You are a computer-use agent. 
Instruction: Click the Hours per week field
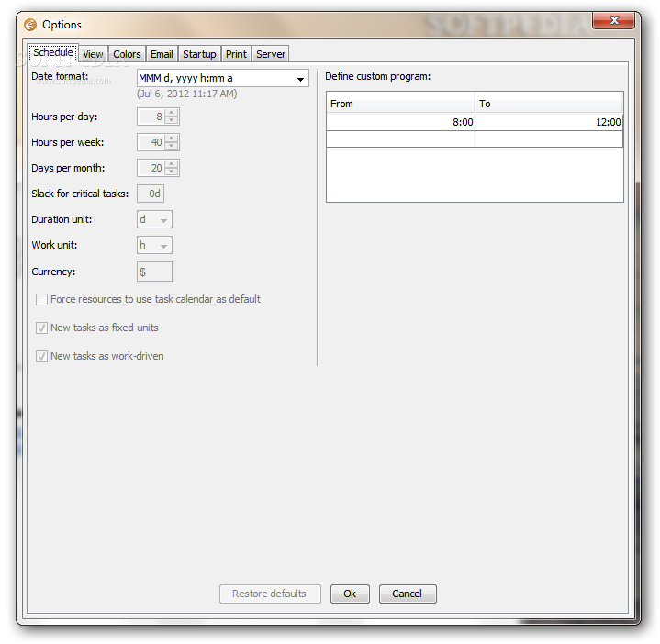click(x=151, y=142)
